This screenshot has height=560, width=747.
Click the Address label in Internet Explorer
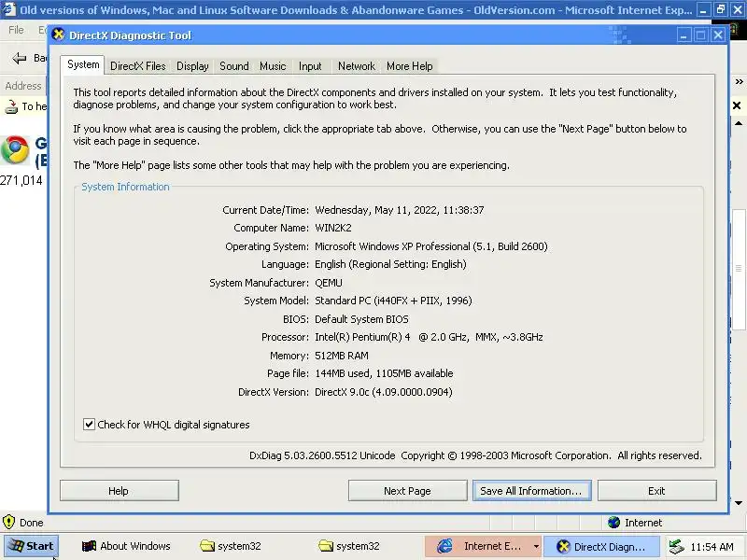coord(22,86)
